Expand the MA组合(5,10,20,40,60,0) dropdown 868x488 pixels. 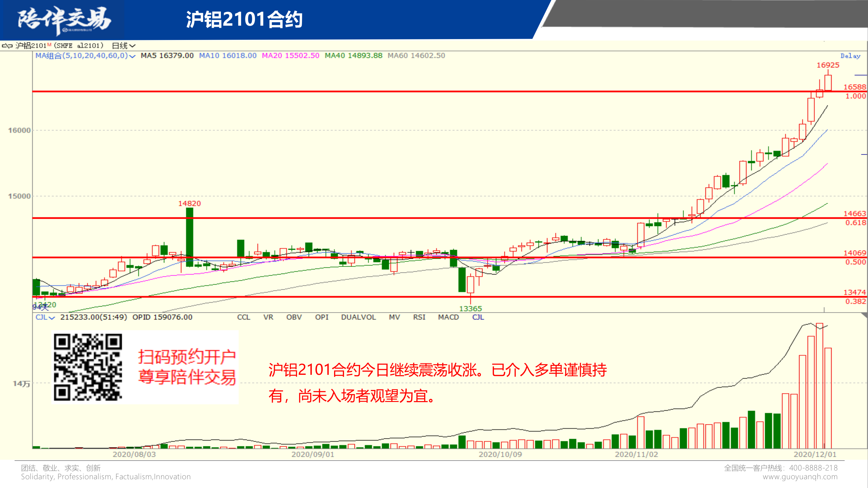85,56
